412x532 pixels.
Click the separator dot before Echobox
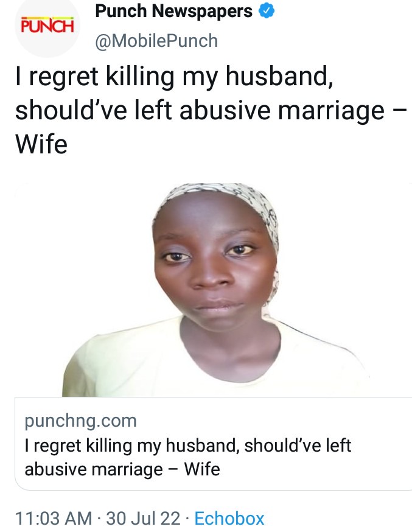[187, 519]
